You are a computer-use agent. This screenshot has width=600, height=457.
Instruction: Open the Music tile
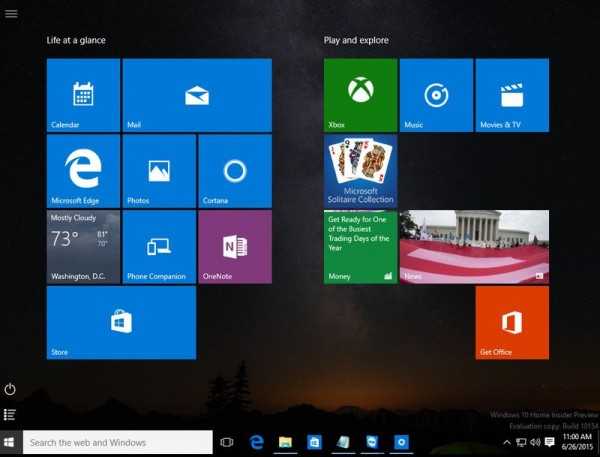pos(436,95)
